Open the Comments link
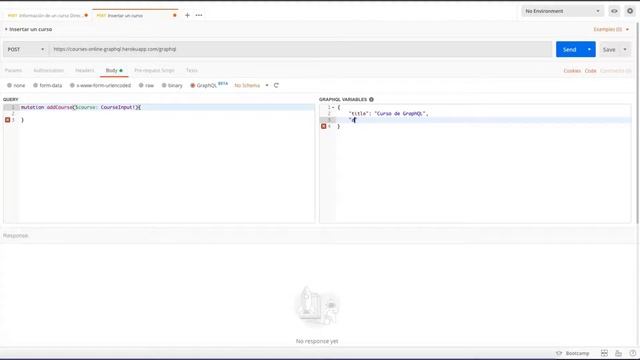640x360 pixels. 616,71
